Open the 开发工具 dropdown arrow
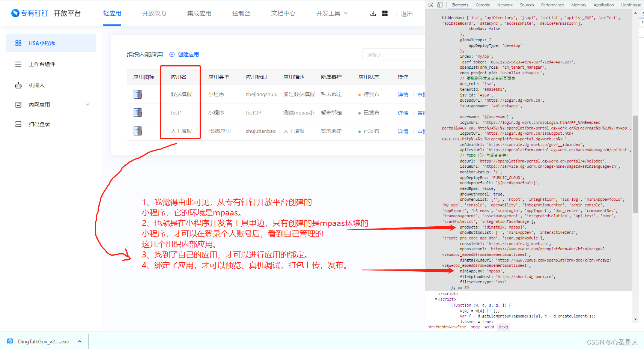The height and width of the screenshot is (349, 644). pyautogui.click(x=346, y=14)
